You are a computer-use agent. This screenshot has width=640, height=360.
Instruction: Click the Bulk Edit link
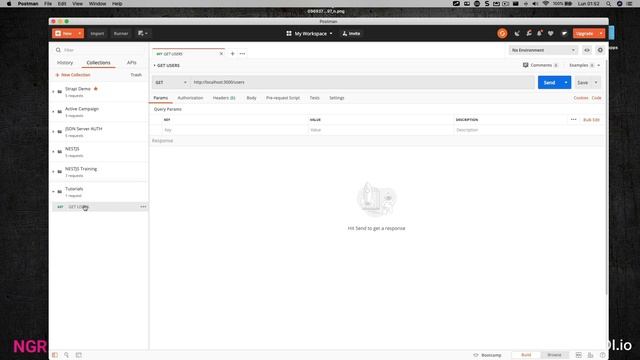click(x=591, y=120)
